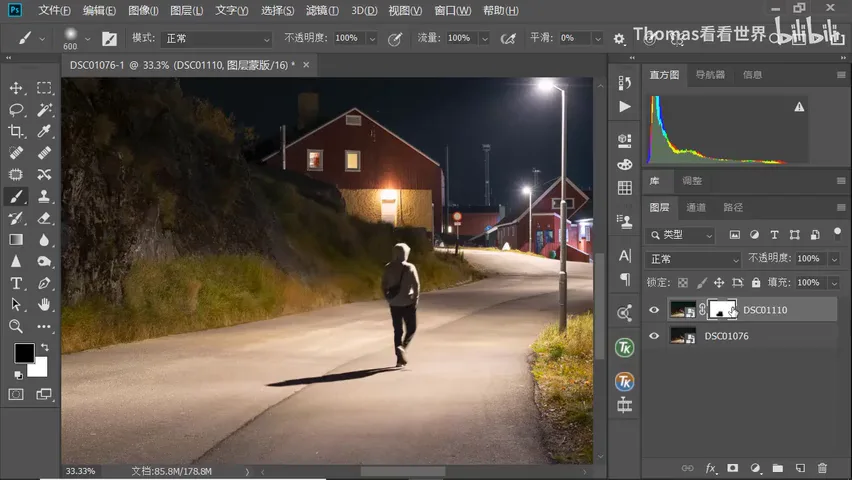Open the brush preset picker arrow
Viewport: 852px width, 480px height.
pos(87,39)
